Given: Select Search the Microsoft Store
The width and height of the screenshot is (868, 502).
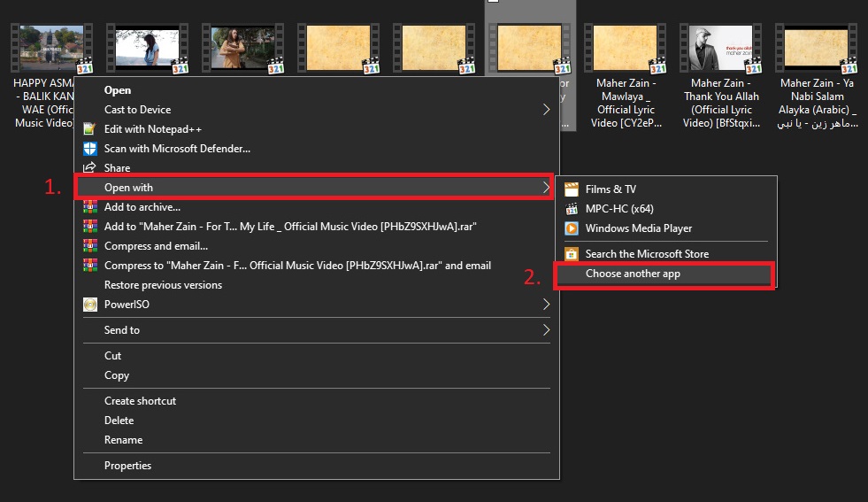Looking at the screenshot, I should tap(666, 254).
